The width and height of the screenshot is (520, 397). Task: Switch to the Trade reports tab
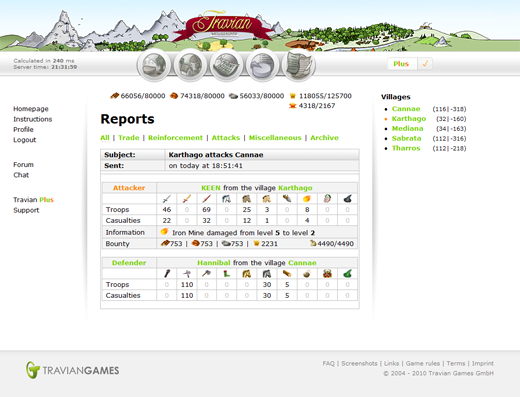129,138
